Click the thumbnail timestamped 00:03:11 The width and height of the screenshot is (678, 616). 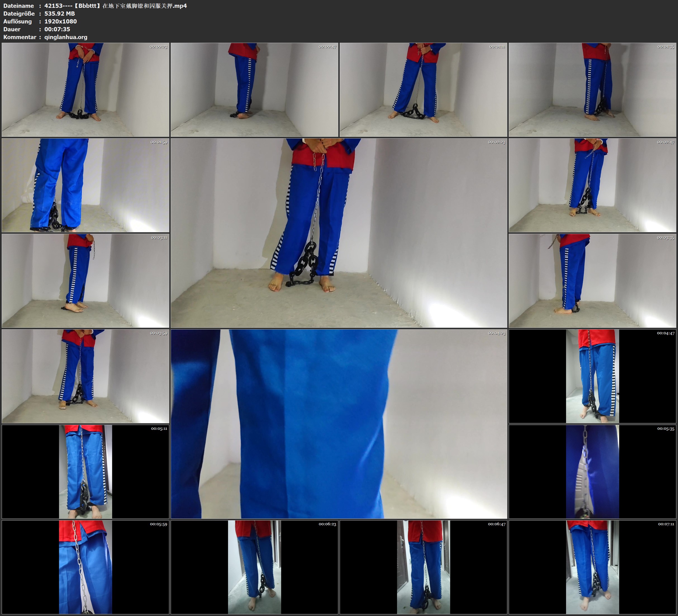click(85, 281)
